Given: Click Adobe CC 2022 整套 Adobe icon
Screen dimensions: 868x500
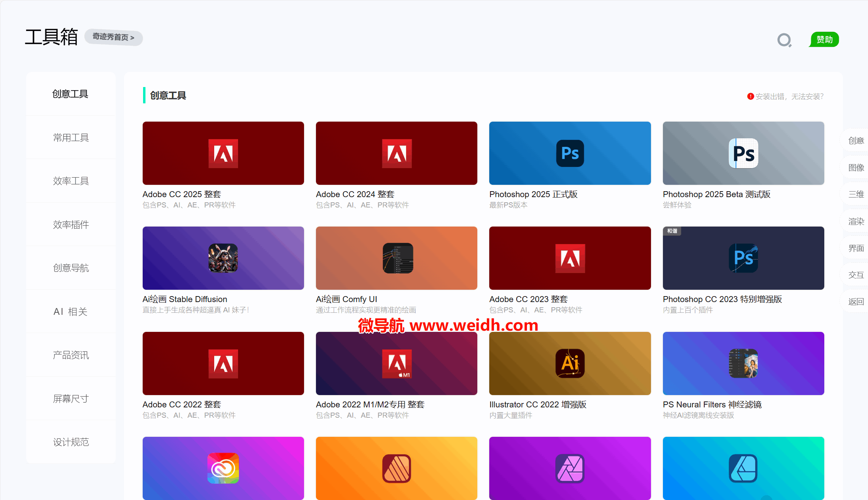Looking at the screenshot, I should pos(223,364).
